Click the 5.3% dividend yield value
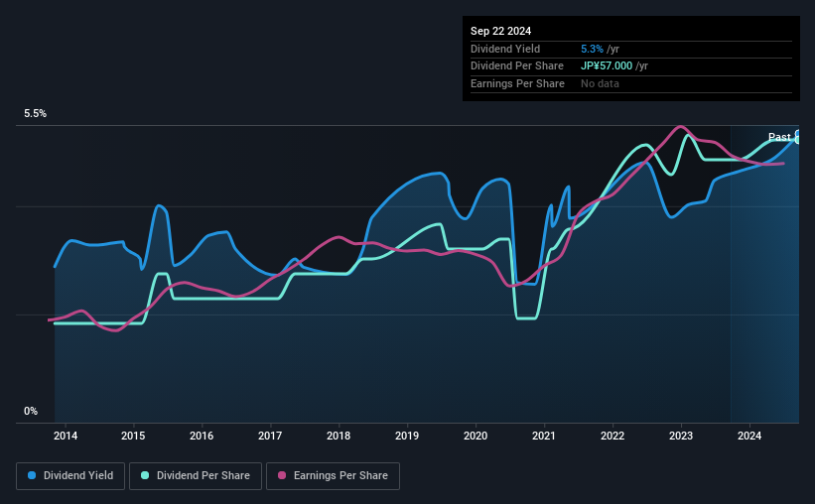The width and height of the screenshot is (815, 504). (592, 49)
